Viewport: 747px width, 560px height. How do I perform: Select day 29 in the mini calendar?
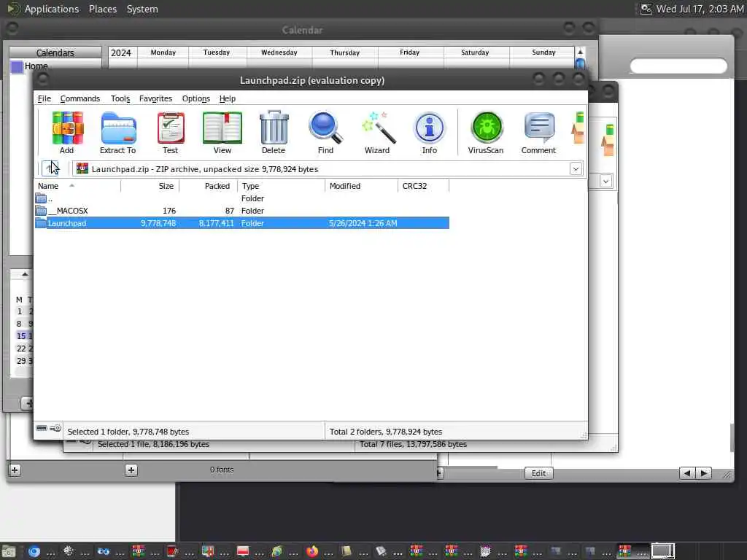[21, 360]
